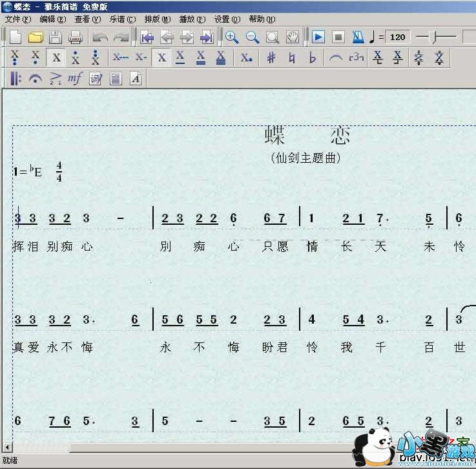Jump to the first page

147,37
